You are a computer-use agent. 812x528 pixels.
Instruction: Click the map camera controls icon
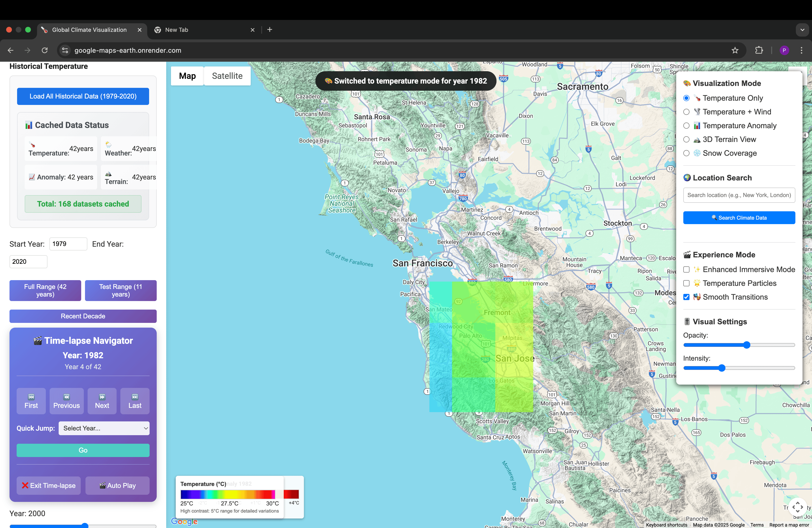click(x=797, y=507)
